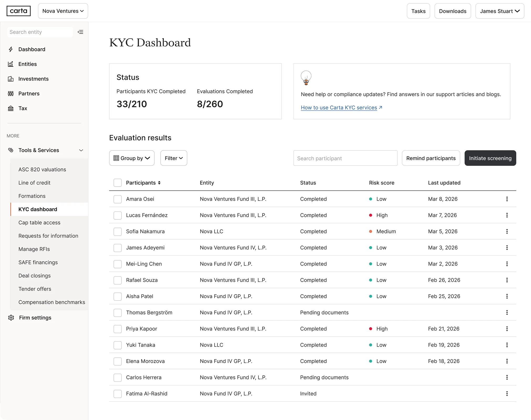
Task: Click Remind participants button
Action: 431,158
